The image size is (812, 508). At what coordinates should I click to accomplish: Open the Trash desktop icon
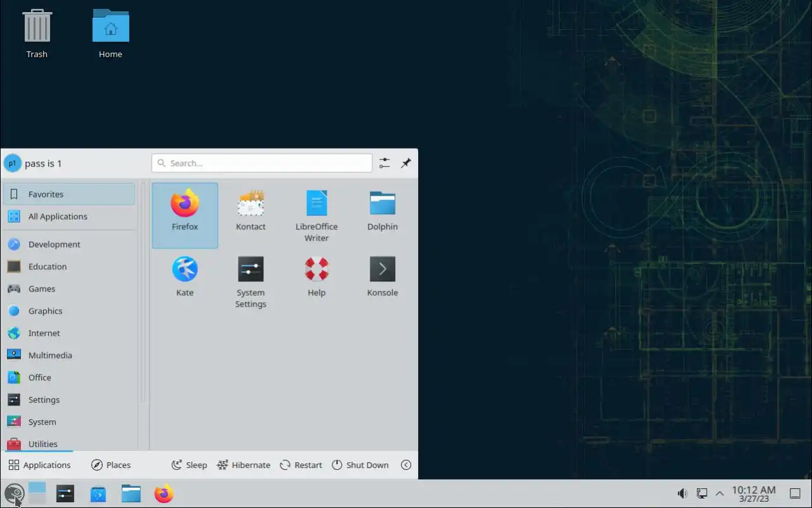point(37,34)
